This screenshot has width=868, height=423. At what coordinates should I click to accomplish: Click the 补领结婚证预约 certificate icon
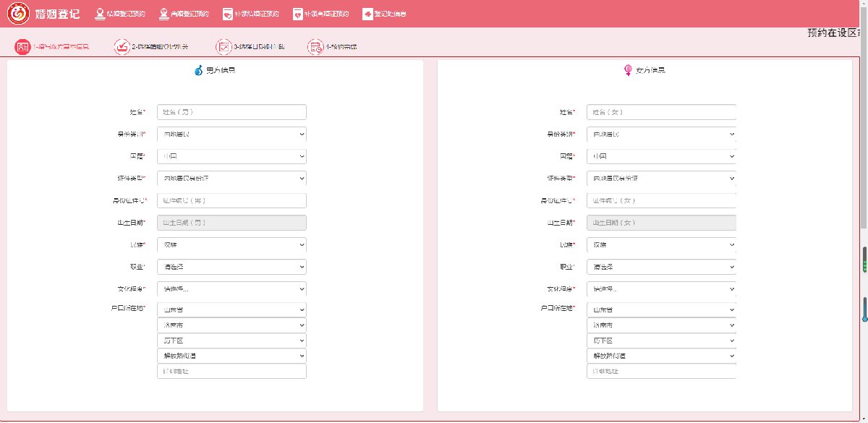pyautogui.click(x=228, y=14)
